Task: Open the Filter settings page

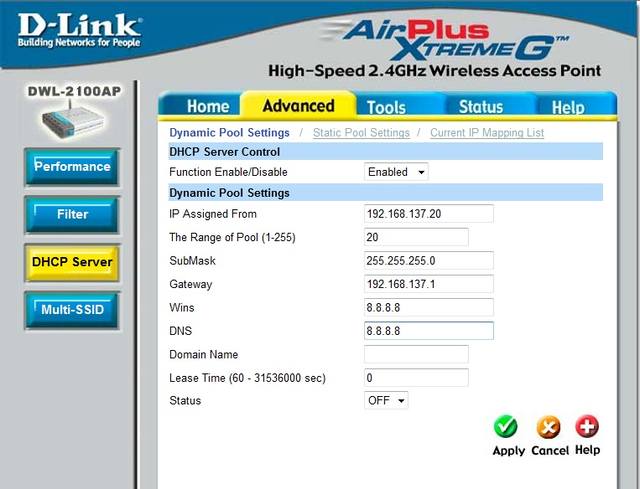Action: pyautogui.click(x=72, y=214)
